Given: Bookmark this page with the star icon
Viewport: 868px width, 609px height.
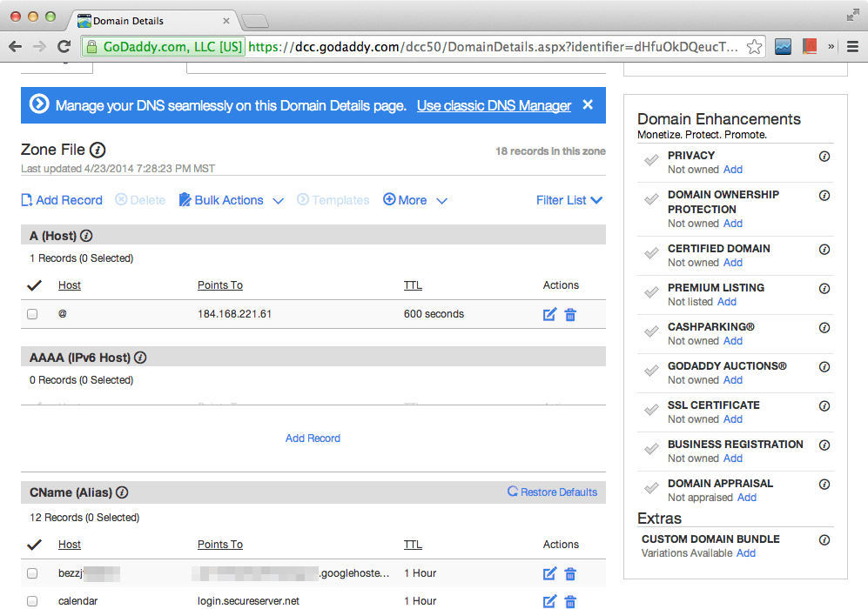Looking at the screenshot, I should tap(755, 47).
